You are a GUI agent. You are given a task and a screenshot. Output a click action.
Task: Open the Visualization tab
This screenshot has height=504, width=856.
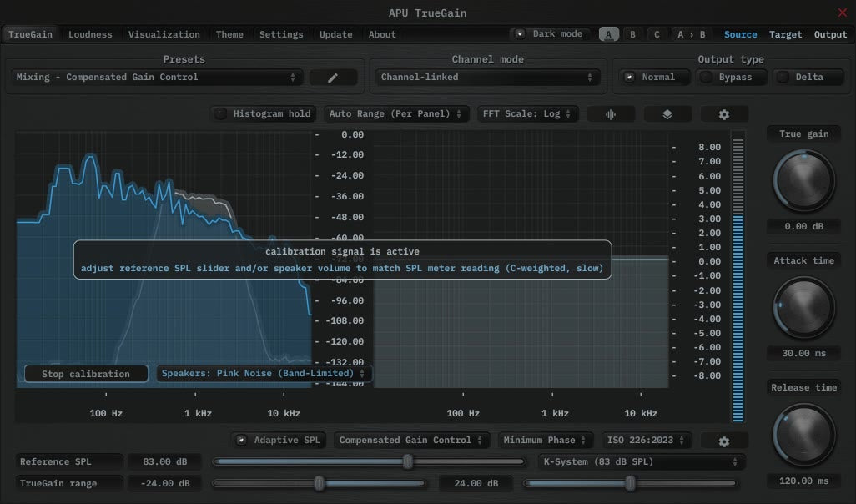click(164, 34)
